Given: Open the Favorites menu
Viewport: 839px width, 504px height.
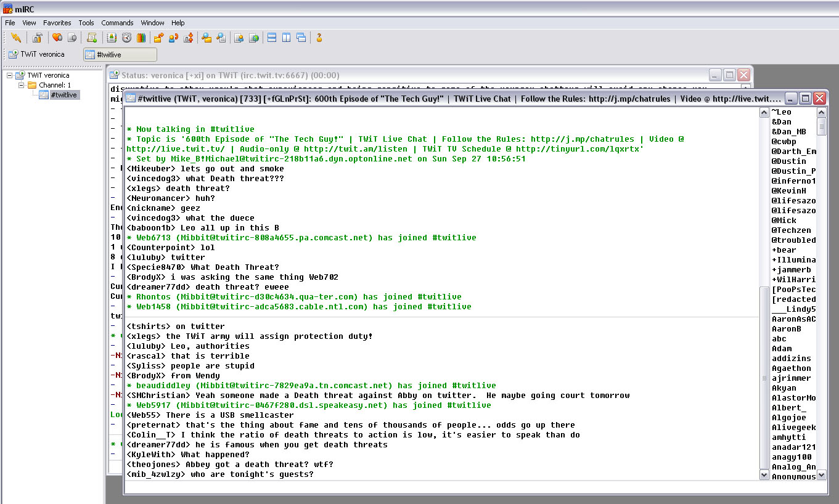Looking at the screenshot, I should pos(57,23).
